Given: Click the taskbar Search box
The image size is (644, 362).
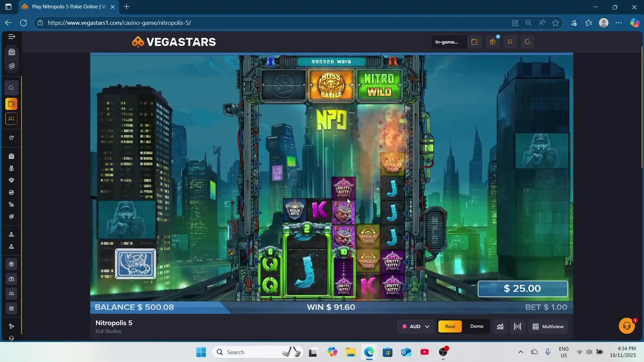Looking at the screenshot, I should 258,352.
